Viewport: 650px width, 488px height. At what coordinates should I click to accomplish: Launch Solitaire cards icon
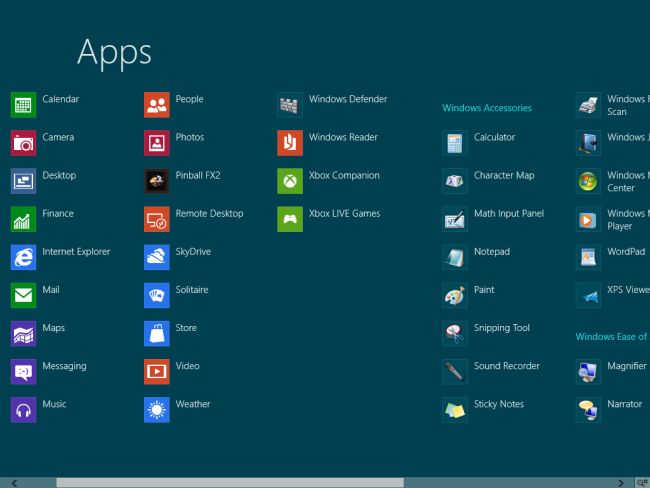[157, 296]
